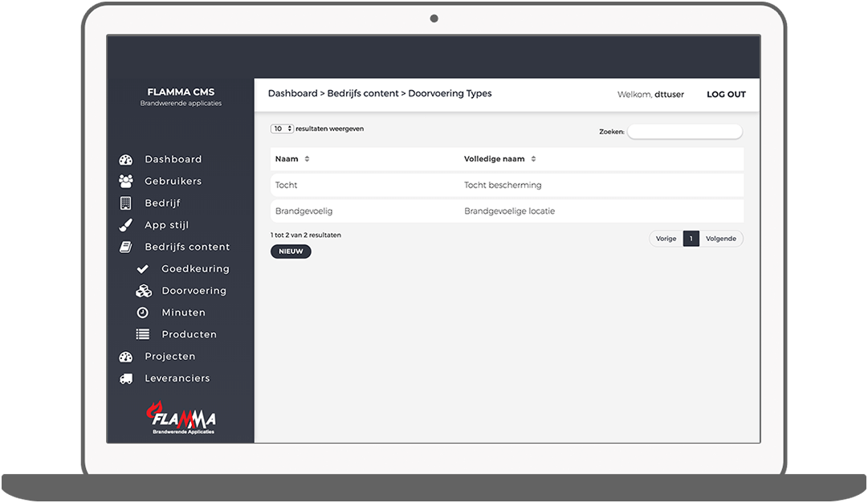Select Goedkeuring submenu item
This screenshot has width=868, height=503.
(195, 268)
